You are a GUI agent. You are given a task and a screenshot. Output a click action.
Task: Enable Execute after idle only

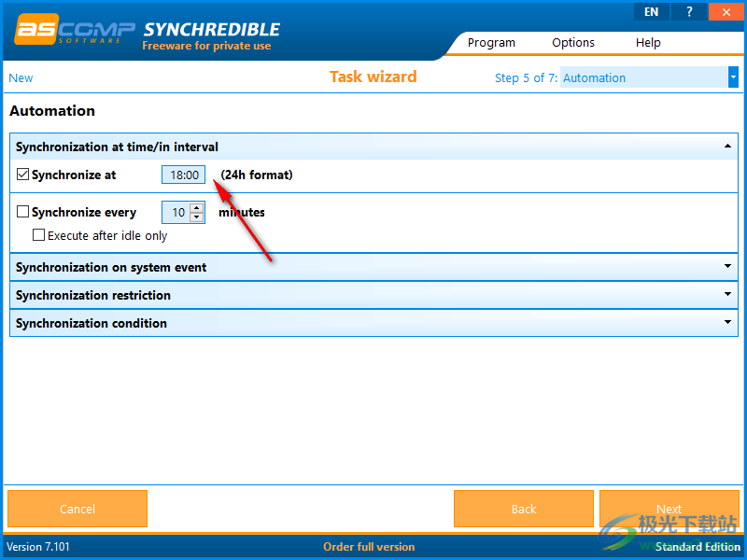click(38, 235)
